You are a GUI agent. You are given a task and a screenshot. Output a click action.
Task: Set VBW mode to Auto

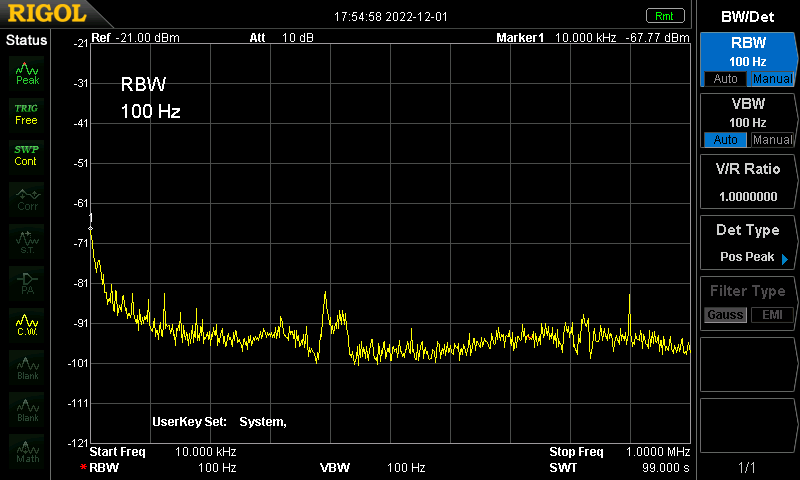coord(725,140)
